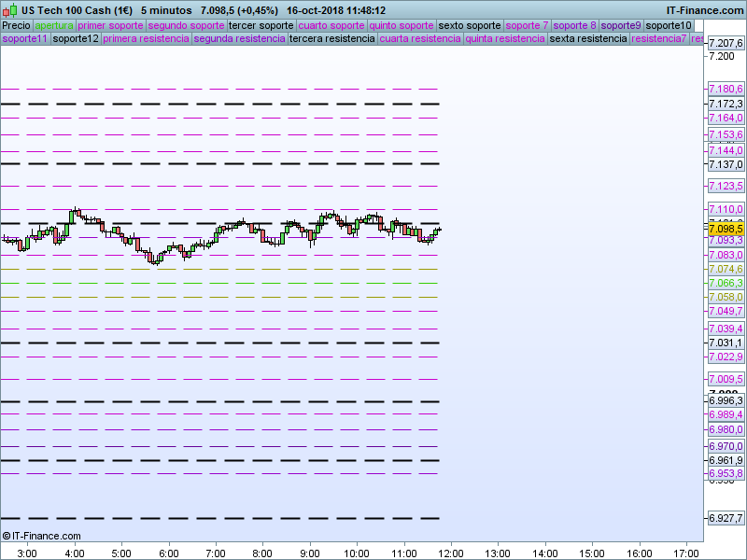
Task: Select the 'apertura' legend label
Action: point(54,26)
